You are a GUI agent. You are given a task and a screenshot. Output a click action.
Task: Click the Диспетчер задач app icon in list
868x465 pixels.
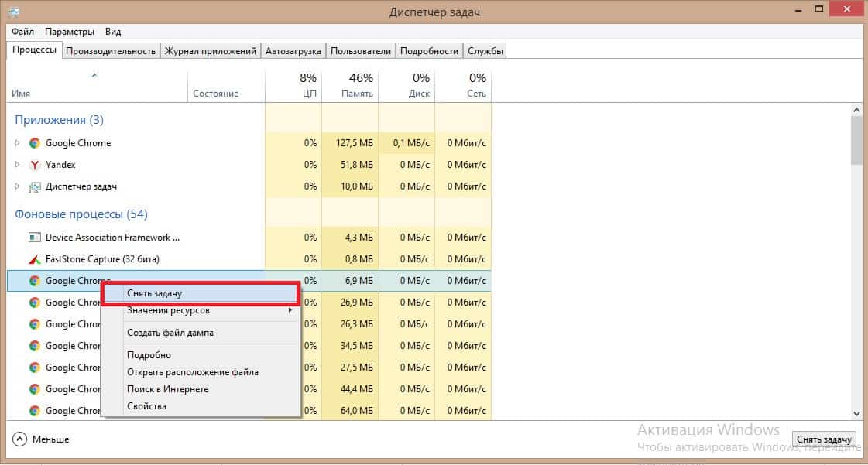(x=34, y=186)
